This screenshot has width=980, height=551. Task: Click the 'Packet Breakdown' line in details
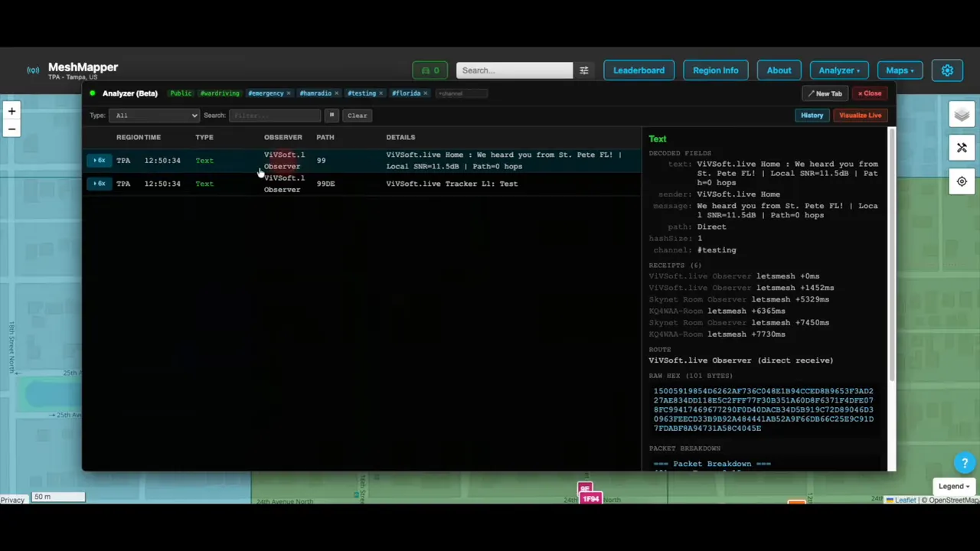[712, 464]
